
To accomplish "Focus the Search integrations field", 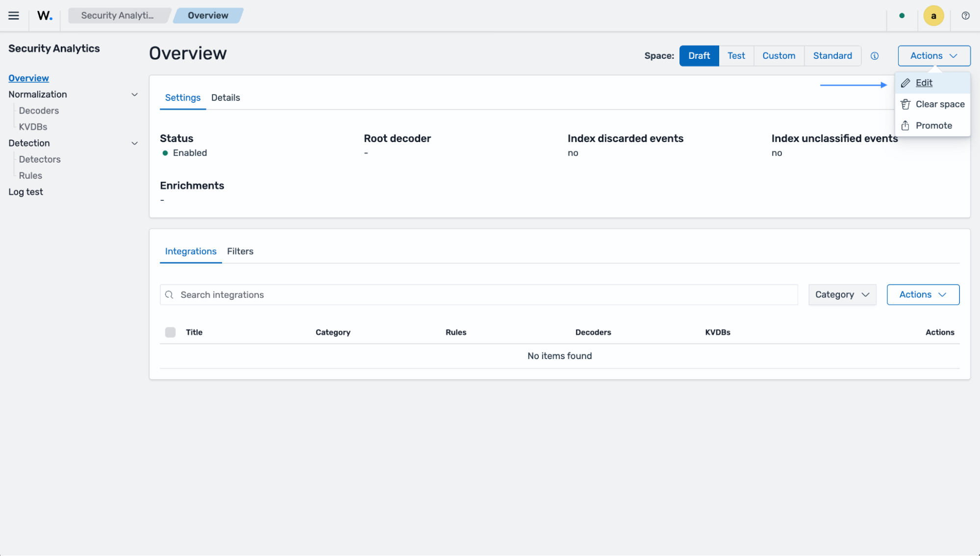I will pos(478,295).
